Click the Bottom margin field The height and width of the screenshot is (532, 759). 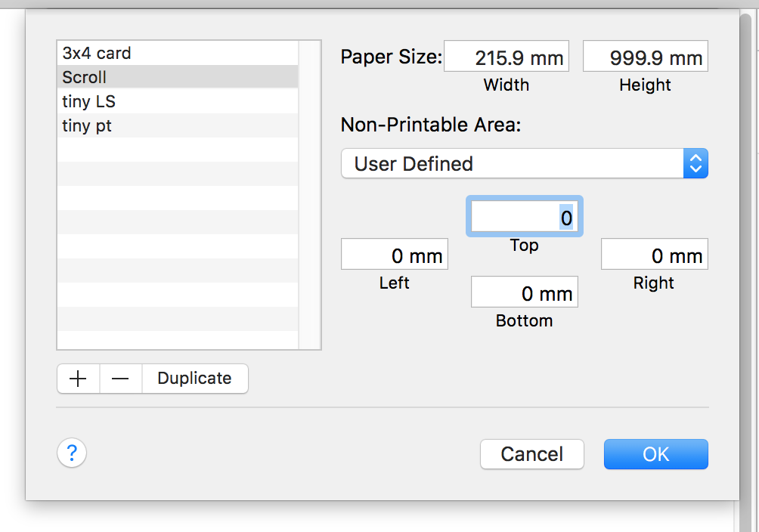pos(524,292)
